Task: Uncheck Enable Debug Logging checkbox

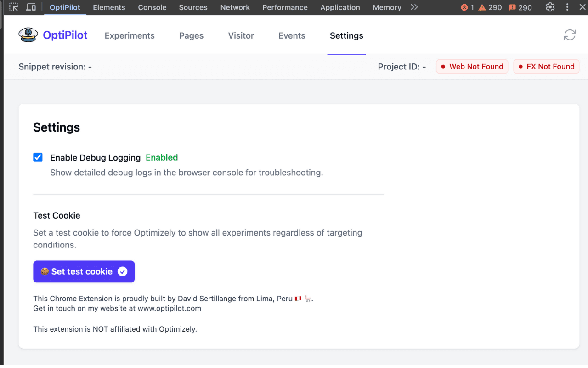Action: 38,157
